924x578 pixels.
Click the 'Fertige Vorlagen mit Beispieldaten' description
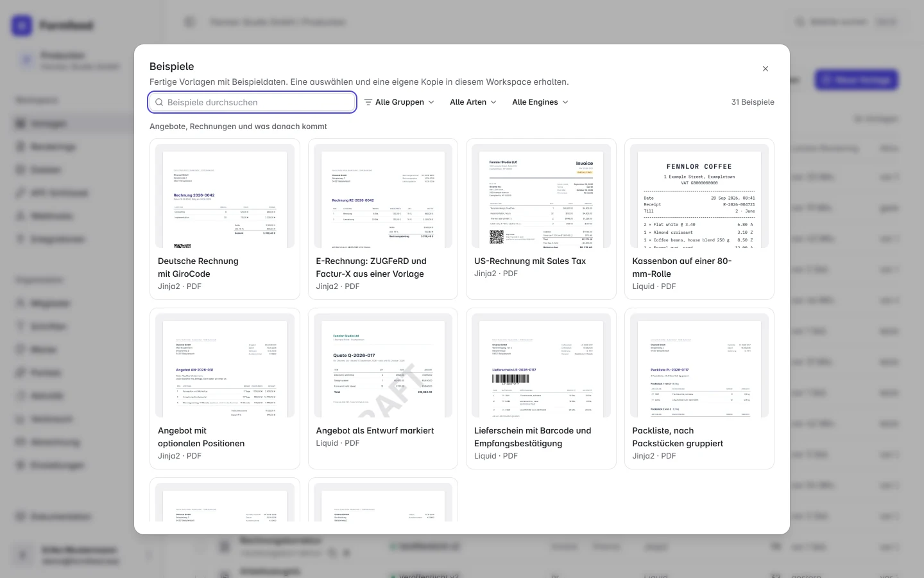pyautogui.click(x=359, y=82)
